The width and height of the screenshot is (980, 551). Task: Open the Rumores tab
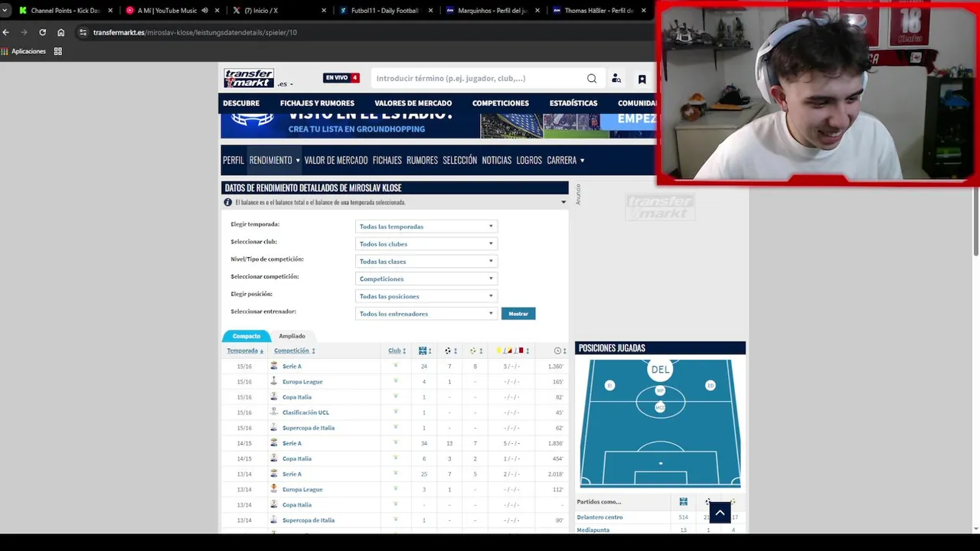tap(422, 160)
